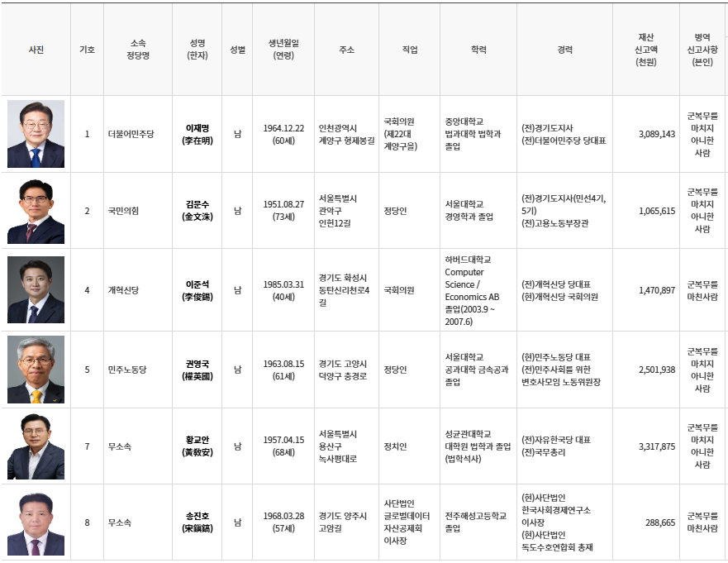Screen dimensions: 728x563
Task: Click party cell 민주노동당
Action: click(127, 370)
